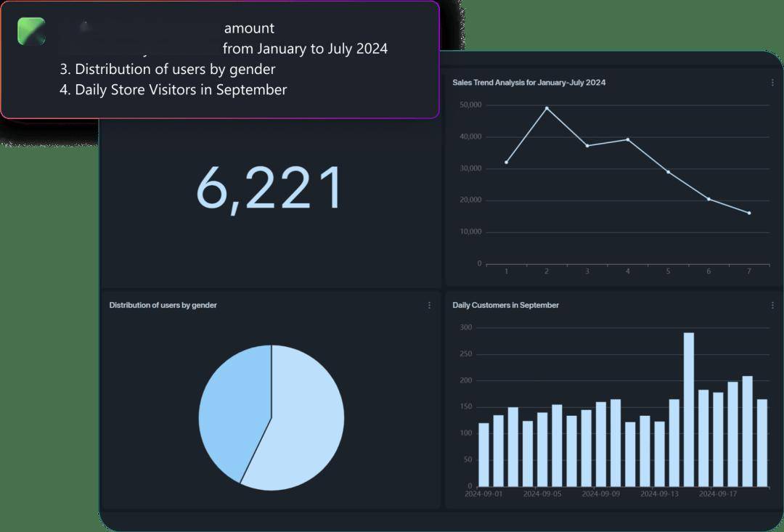This screenshot has height=532, width=784.
Task: Open the Daily Customers in September options menu
Action: [x=772, y=305]
